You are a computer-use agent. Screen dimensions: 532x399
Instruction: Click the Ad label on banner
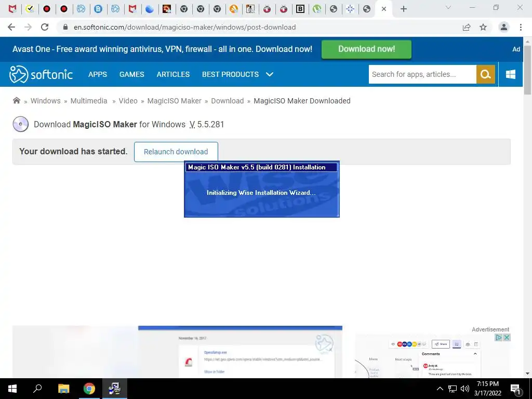[x=516, y=49]
